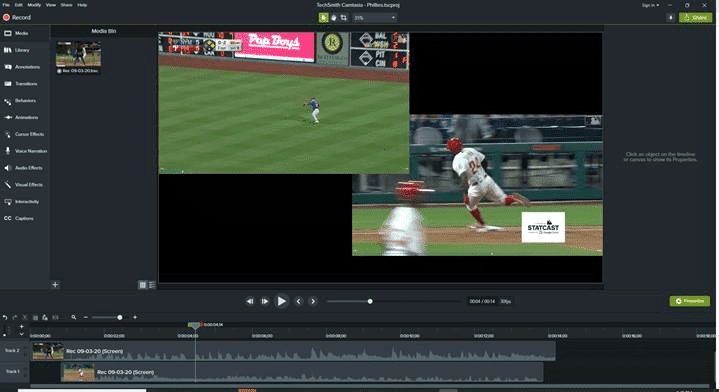719x392 pixels.
Task: Undo the last timeline action
Action: tap(5, 317)
